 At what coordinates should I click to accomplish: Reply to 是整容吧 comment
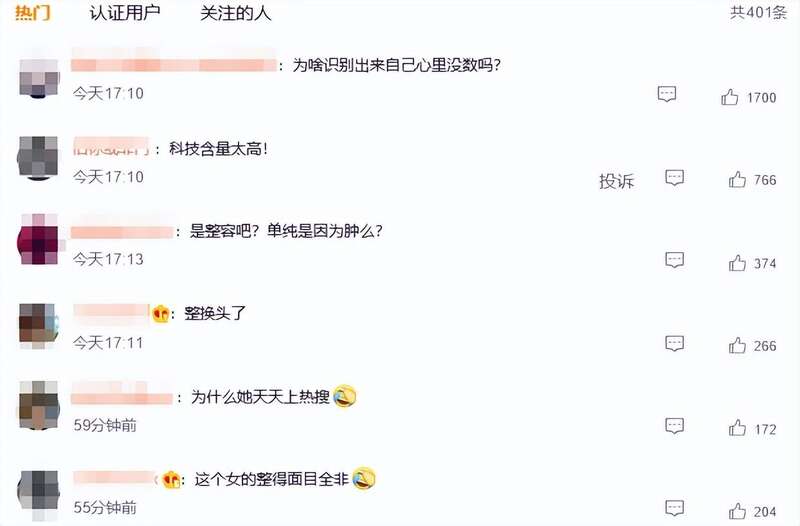(674, 260)
